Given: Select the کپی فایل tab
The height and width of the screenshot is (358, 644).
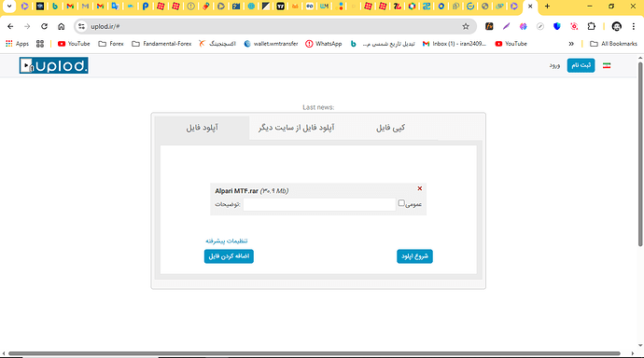Looking at the screenshot, I should 390,128.
